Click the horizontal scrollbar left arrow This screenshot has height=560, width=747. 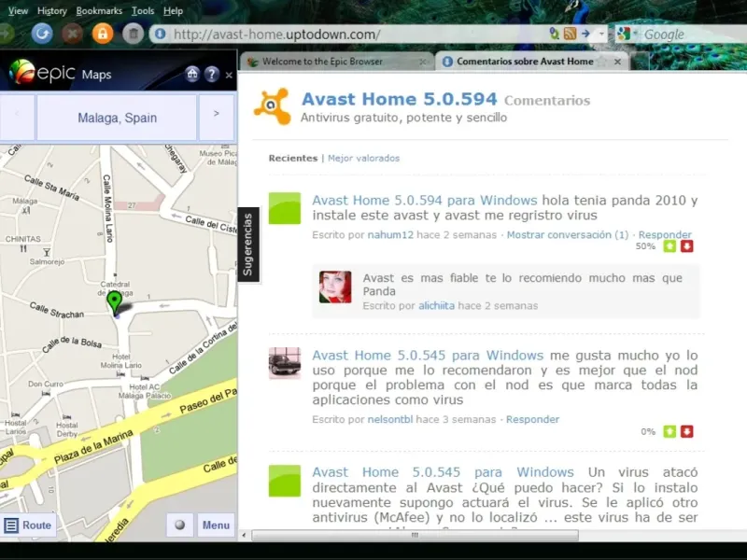click(245, 535)
